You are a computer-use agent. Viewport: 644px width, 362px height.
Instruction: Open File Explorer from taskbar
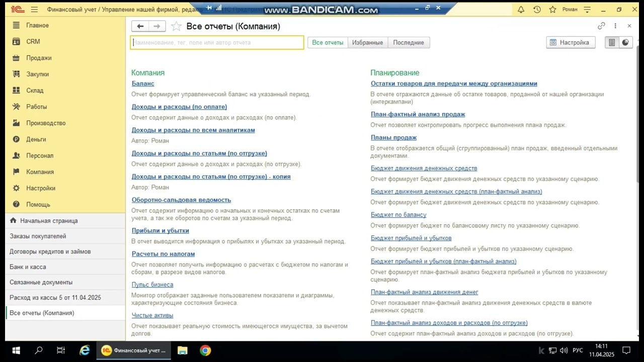coord(182,350)
